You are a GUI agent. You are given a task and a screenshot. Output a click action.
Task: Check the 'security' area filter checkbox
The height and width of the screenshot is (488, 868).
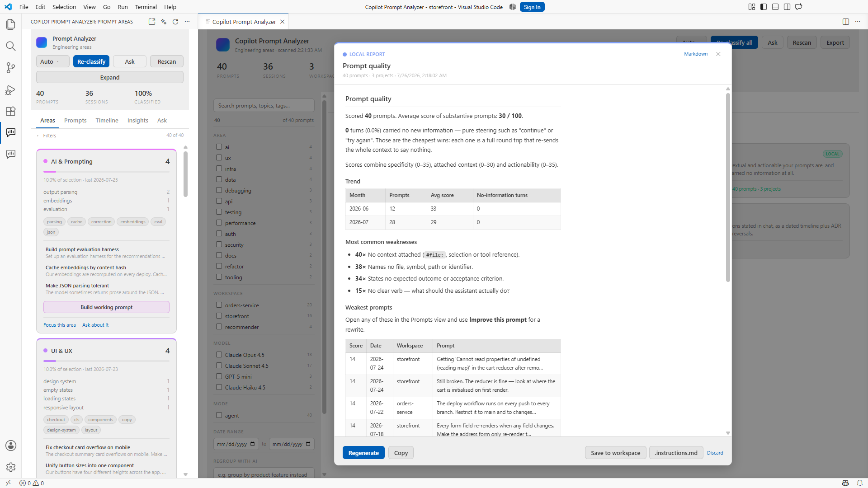219,244
